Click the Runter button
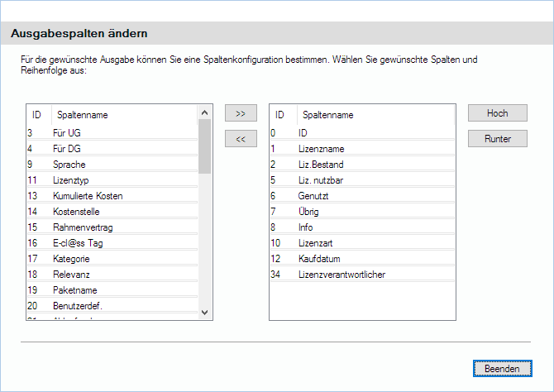The image size is (554, 392). pos(498,139)
